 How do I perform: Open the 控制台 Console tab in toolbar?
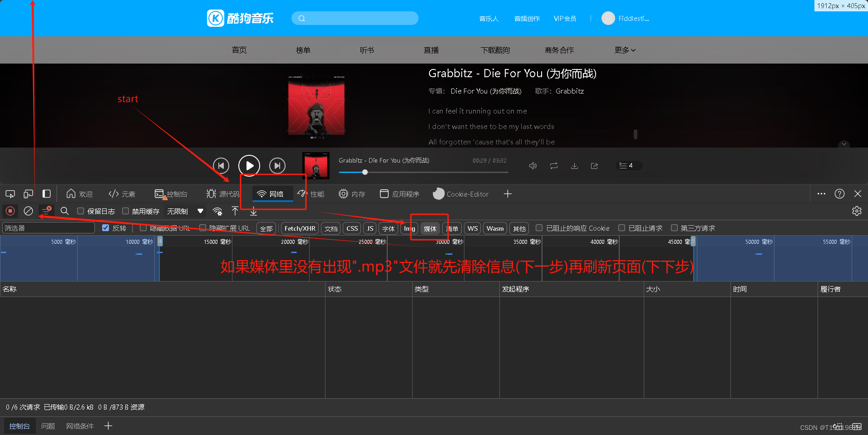[x=171, y=194]
